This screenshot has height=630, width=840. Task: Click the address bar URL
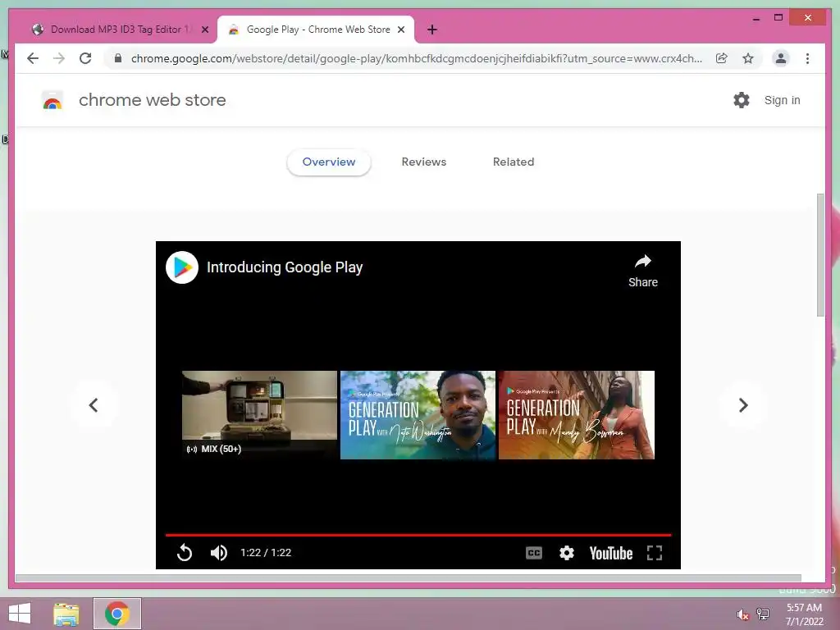point(416,58)
